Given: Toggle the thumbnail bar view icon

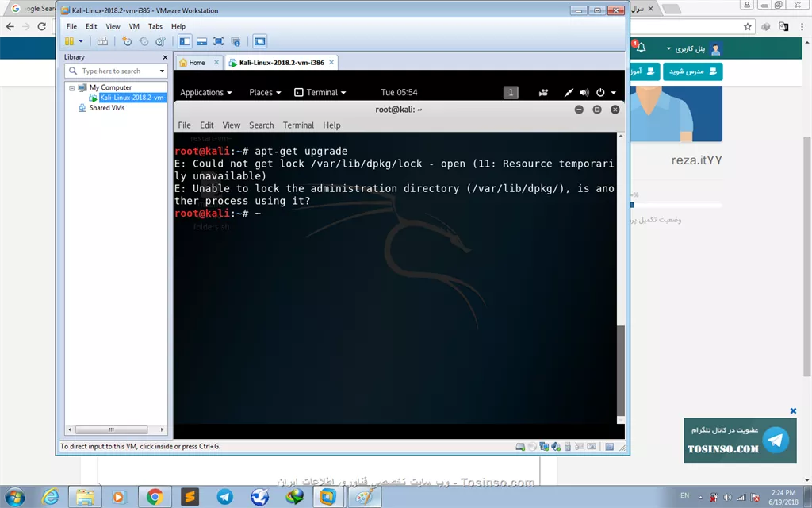Looking at the screenshot, I should coord(202,41).
